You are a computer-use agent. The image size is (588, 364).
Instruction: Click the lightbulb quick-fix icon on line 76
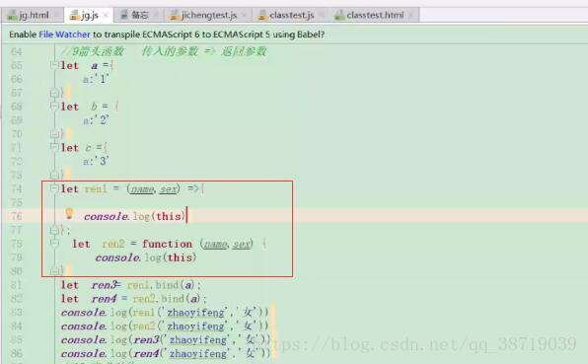coord(69,213)
